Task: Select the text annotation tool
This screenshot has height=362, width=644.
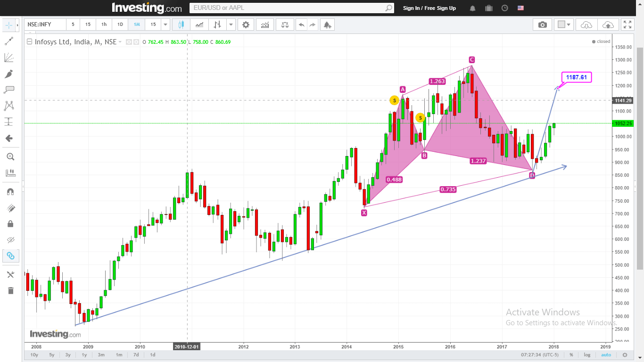Action: (9, 90)
